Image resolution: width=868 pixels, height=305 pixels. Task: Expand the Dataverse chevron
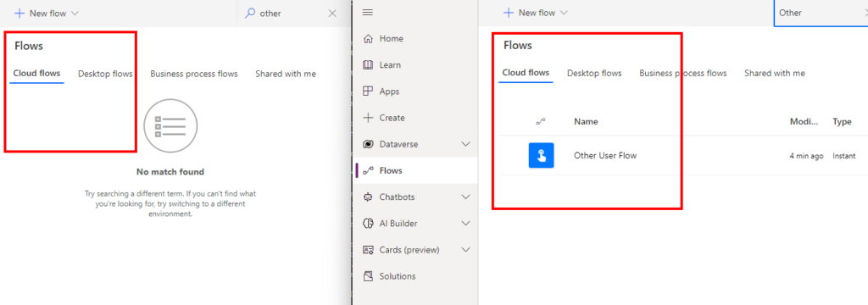point(465,145)
